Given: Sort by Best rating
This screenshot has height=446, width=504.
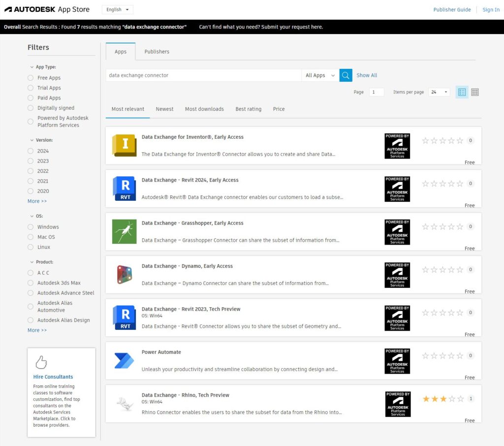Looking at the screenshot, I should coord(249,109).
